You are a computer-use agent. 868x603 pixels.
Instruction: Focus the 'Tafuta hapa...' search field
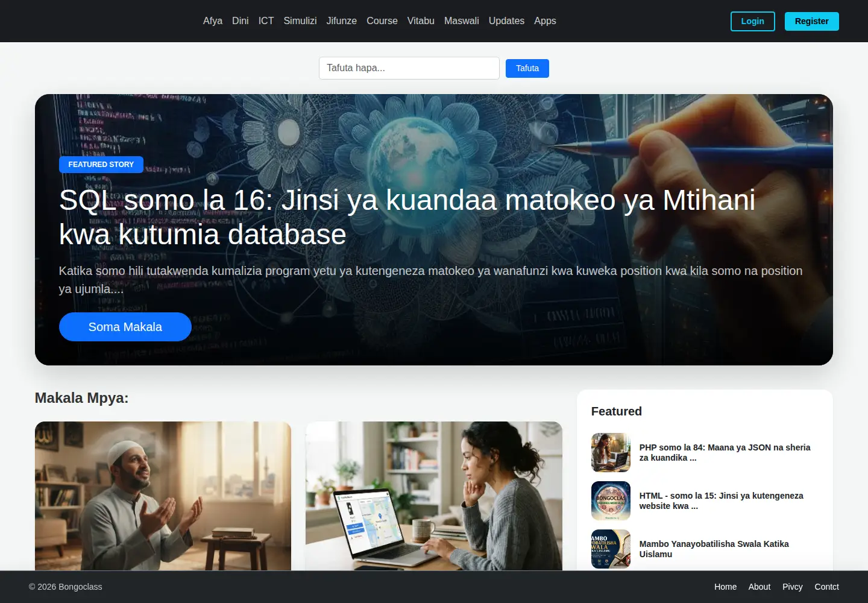[x=409, y=68]
